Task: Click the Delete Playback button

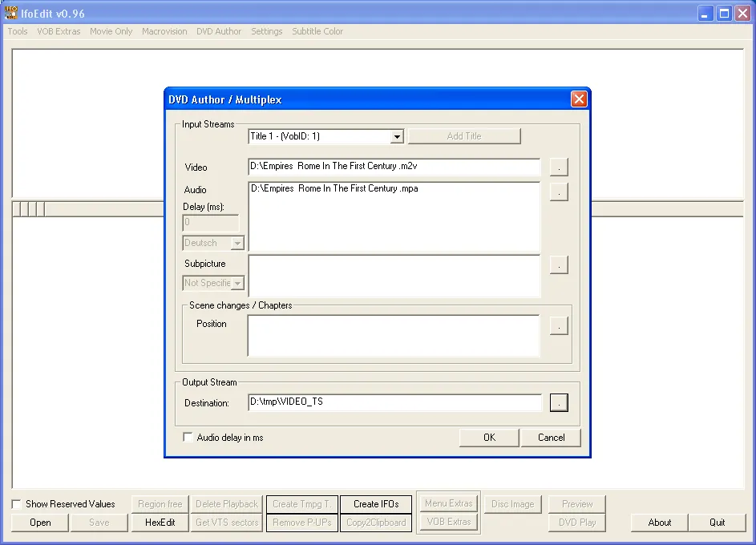Action: tap(227, 504)
